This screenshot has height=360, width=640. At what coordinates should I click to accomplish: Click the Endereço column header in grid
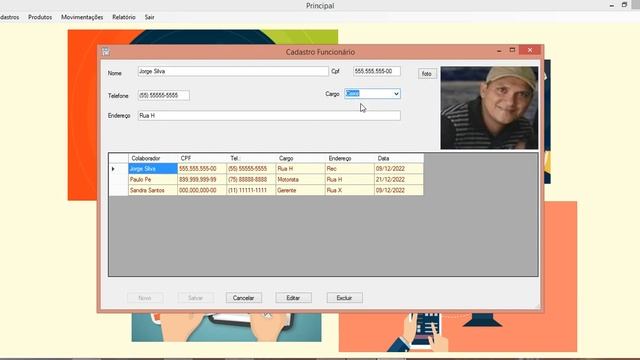pyautogui.click(x=350, y=158)
